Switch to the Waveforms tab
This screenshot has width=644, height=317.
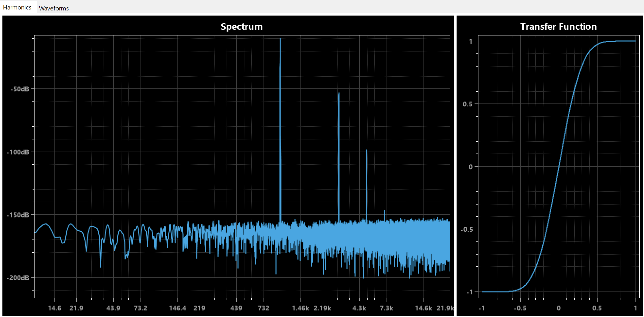(x=54, y=8)
